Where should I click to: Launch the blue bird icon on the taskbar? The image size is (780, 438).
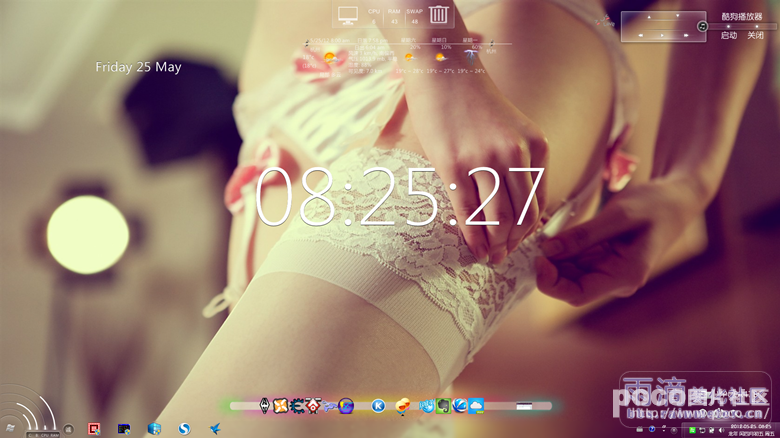click(x=215, y=429)
